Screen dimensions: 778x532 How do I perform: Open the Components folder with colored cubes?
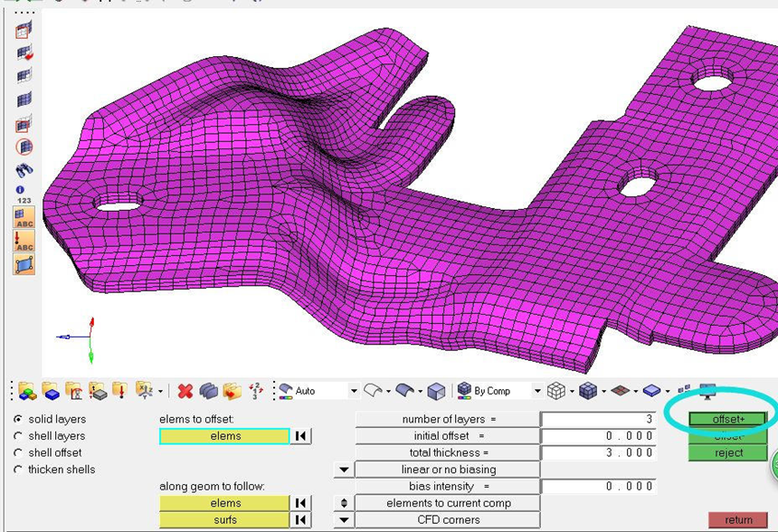pyautogui.click(x=27, y=391)
